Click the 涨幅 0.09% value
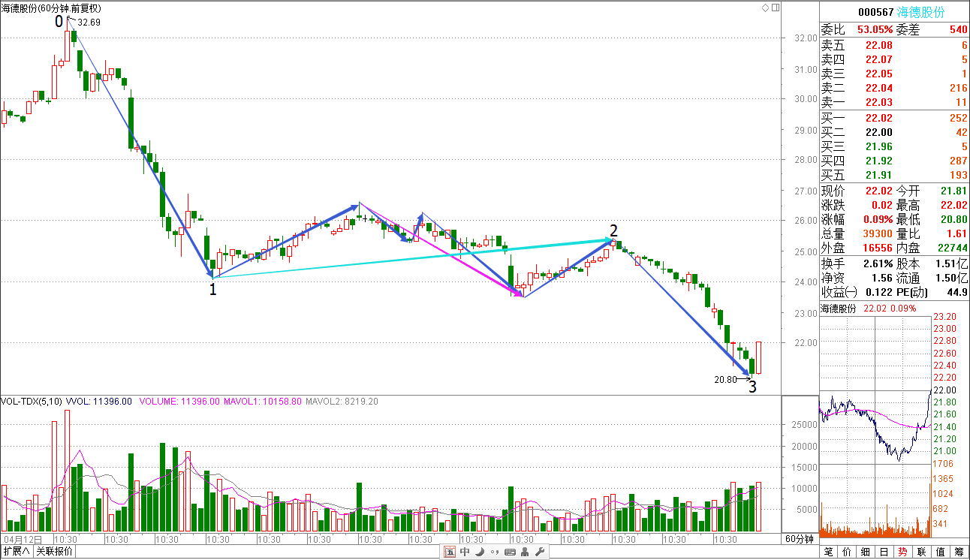Image resolution: width=970 pixels, height=560 pixels. (878, 219)
